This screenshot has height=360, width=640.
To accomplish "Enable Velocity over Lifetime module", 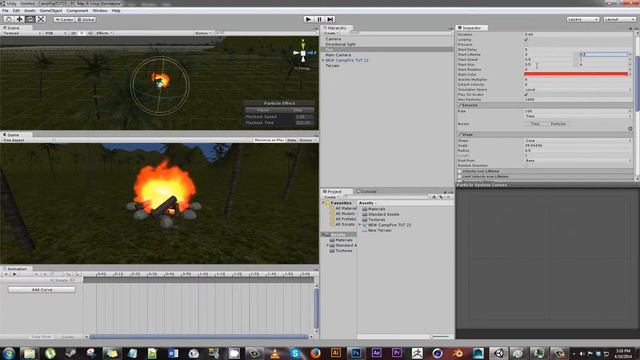I will click(x=460, y=171).
